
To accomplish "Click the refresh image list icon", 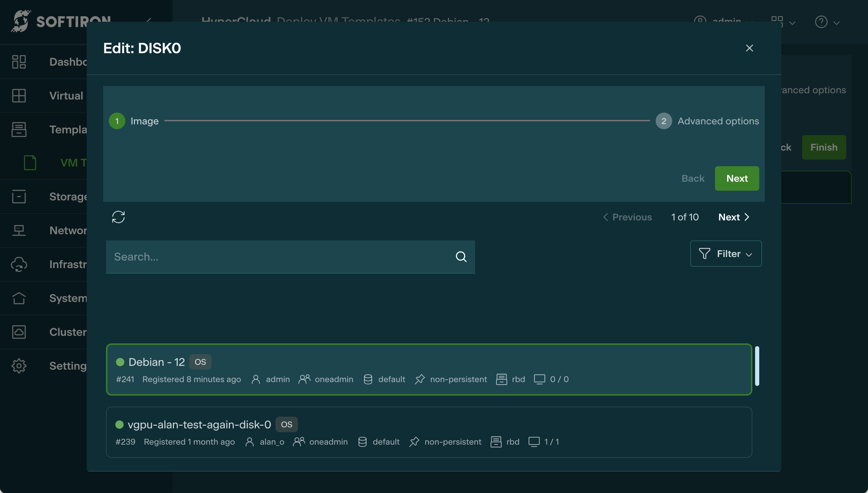I will coord(118,217).
